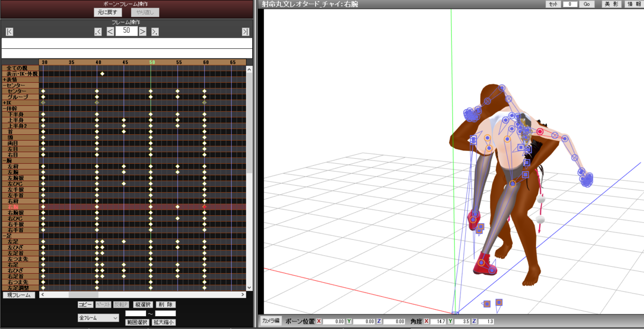Select the 全ての親 bone row

(x=20, y=68)
